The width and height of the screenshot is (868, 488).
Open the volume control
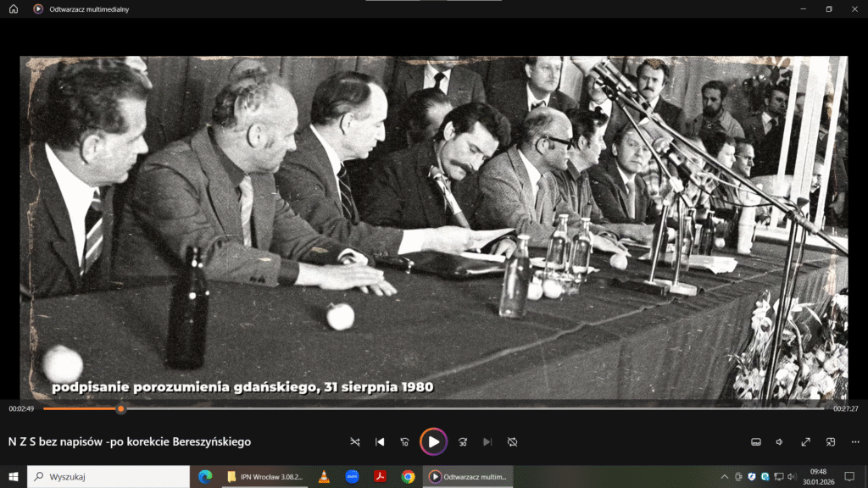click(780, 442)
